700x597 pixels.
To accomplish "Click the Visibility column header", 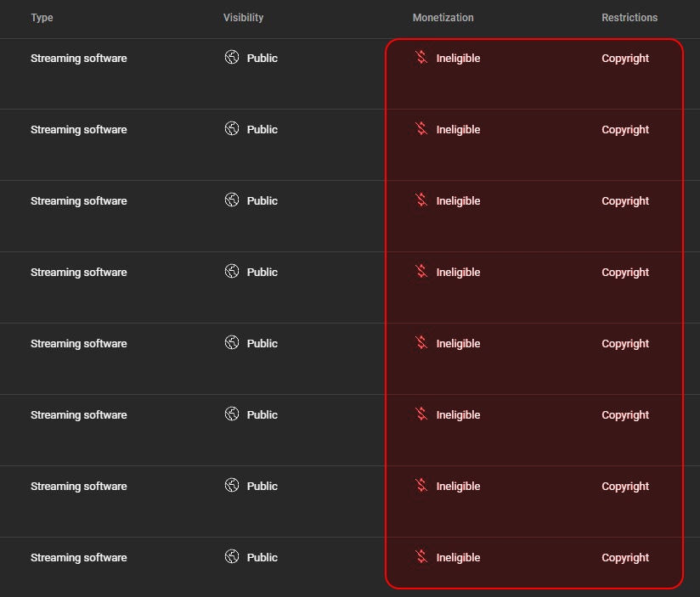I will [x=243, y=18].
